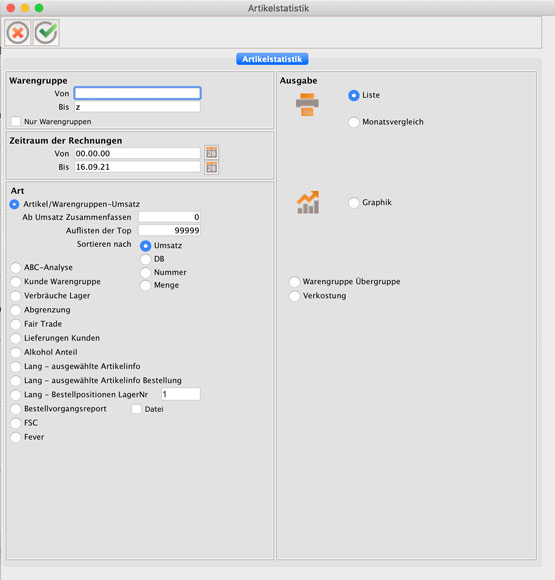Choose Liste output option
Screen dimensions: 555x580
354,95
